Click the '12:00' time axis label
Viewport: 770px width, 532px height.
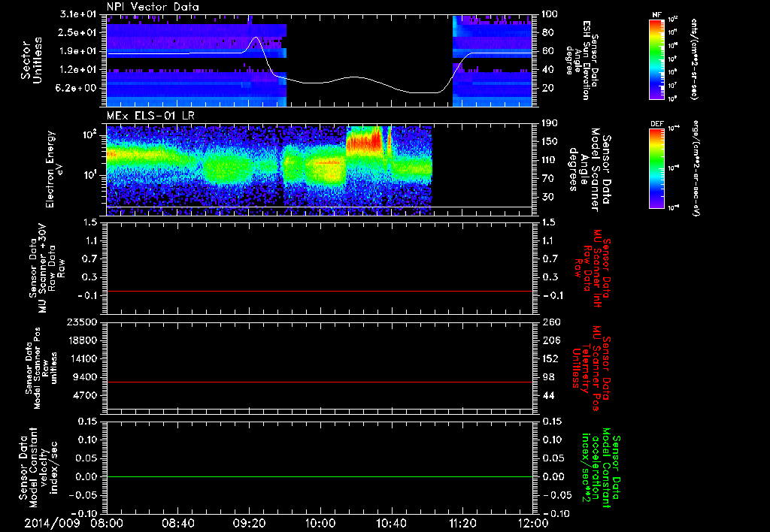tap(533, 523)
